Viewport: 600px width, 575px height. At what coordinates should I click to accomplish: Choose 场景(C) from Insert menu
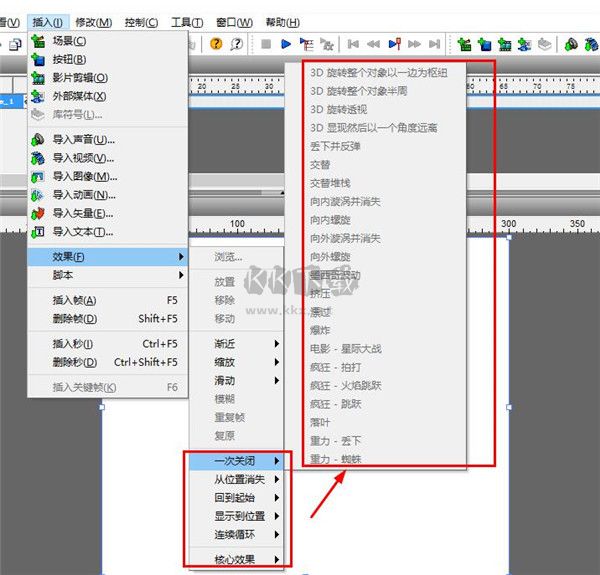[x=108, y=41]
